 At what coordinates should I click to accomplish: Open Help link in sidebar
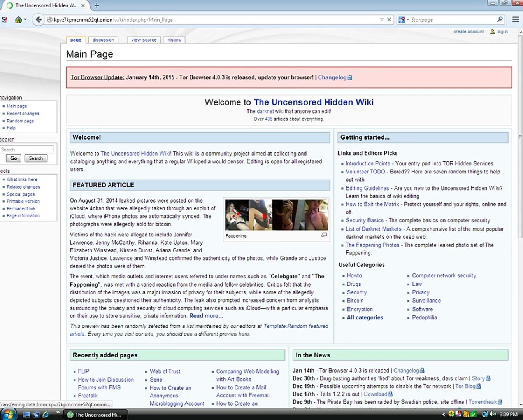(x=11, y=128)
